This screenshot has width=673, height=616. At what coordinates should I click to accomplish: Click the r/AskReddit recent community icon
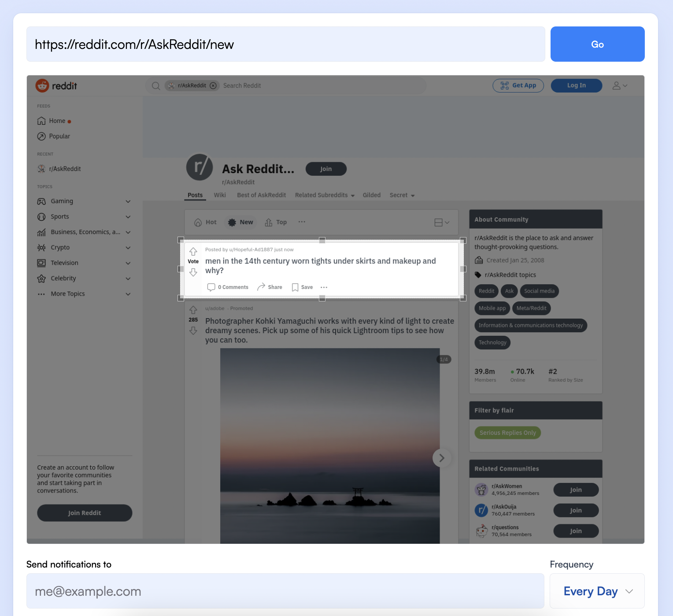point(41,169)
